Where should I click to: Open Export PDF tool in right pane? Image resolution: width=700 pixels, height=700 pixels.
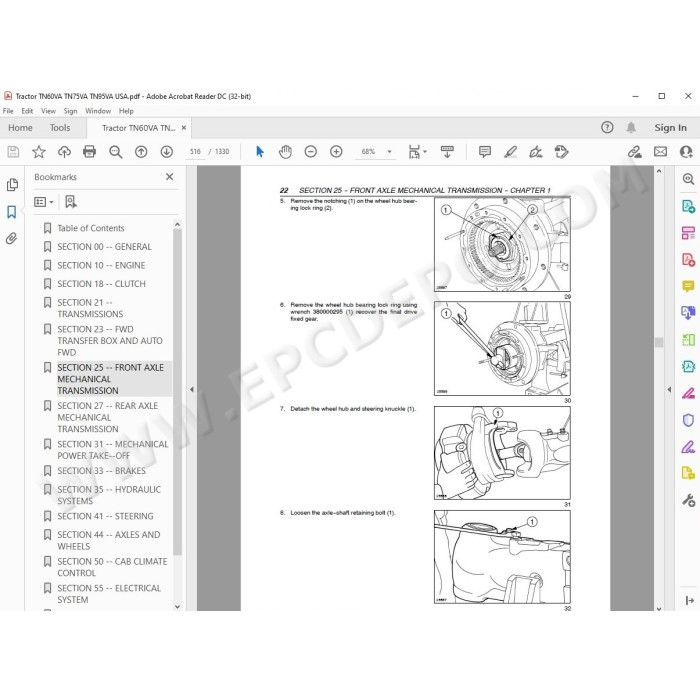click(x=688, y=206)
